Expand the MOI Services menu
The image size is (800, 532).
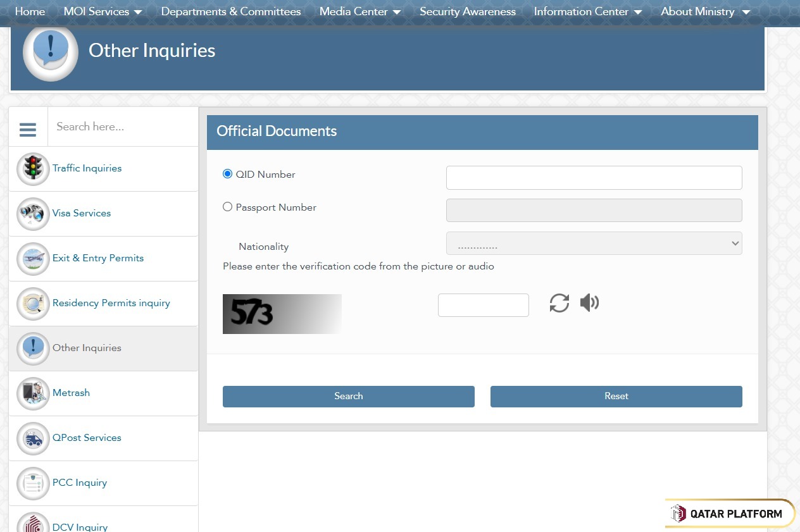[103, 11]
